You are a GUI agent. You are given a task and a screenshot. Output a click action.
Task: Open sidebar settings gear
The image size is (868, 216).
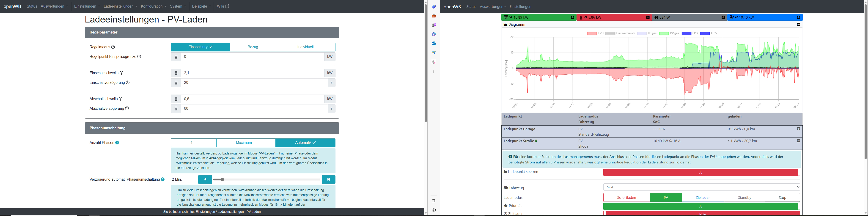tap(434, 210)
